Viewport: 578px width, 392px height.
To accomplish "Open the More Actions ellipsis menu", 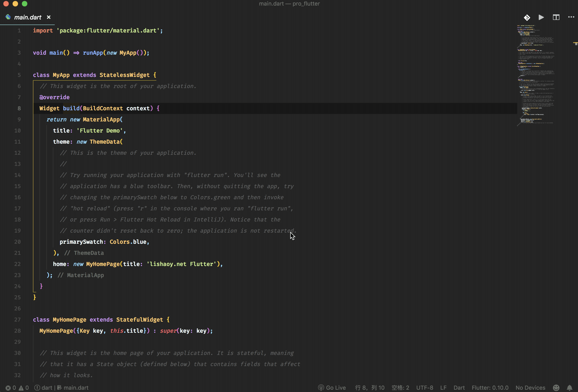I will (571, 17).
